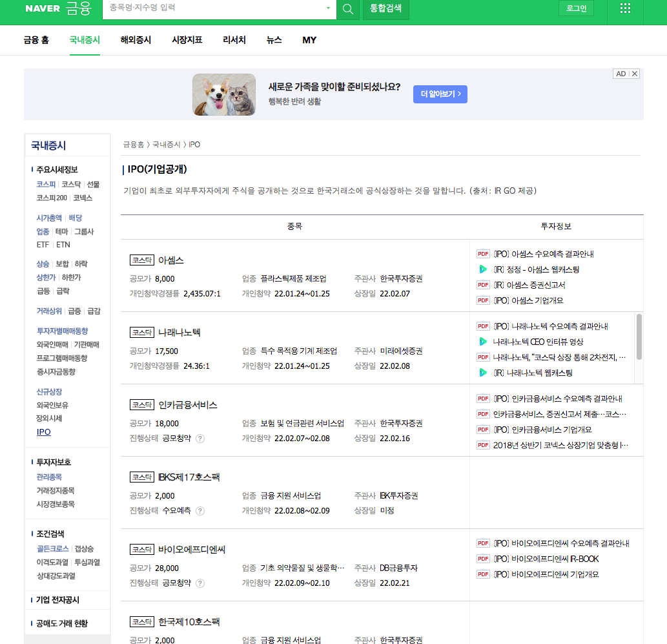The height and width of the screenshot is (644, 667).
Task: Expand the search box dropdown arrow
Action: (x=328, y=8)
